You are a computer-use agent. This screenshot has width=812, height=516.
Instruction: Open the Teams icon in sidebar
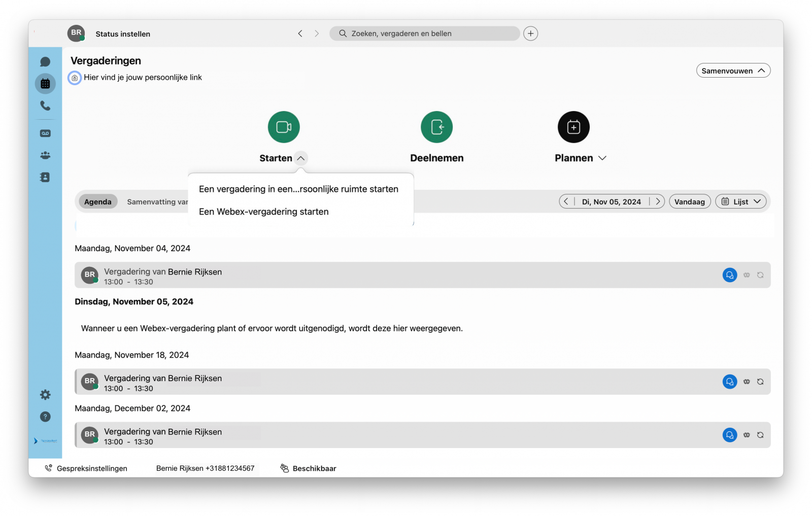(45, 155)
